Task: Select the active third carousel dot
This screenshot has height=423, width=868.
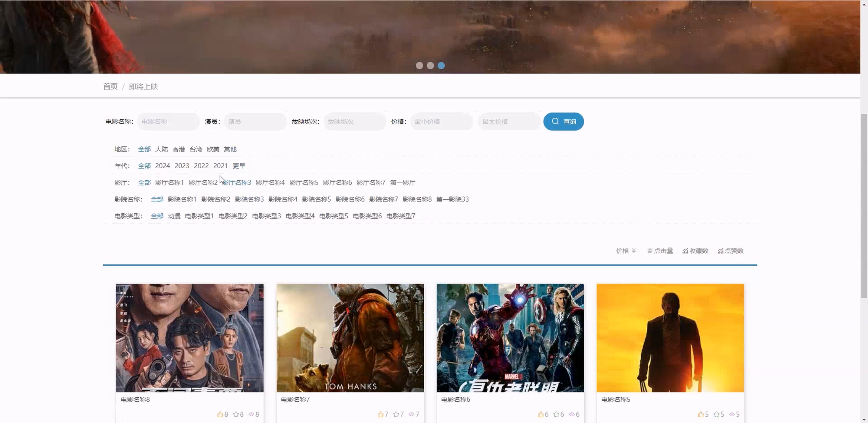Action: tap(441, 66)
